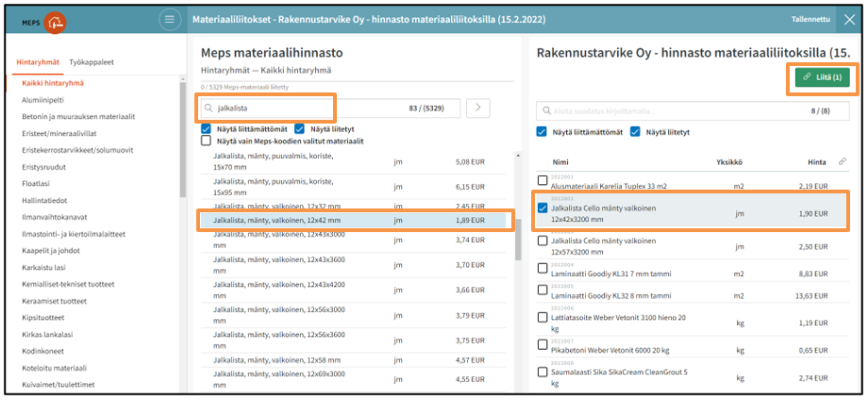Click the Tallennettu status text
Screen dimensions: 868x400
[811, 19]
